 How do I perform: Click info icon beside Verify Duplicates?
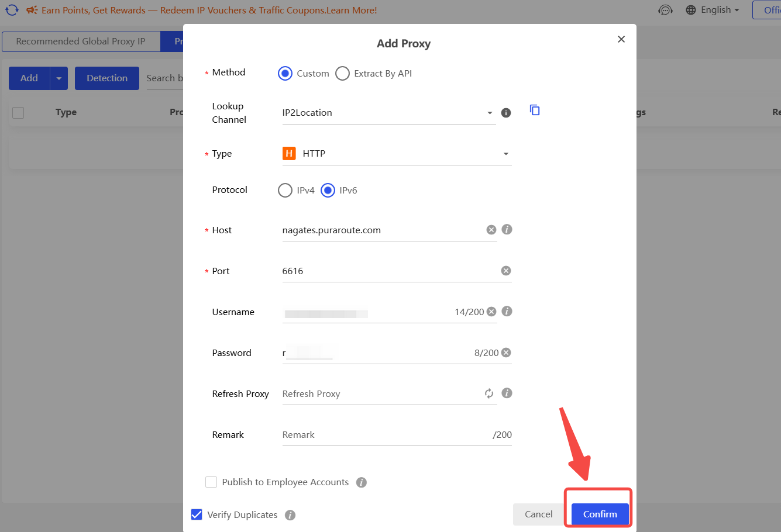(x=290, y=515)
